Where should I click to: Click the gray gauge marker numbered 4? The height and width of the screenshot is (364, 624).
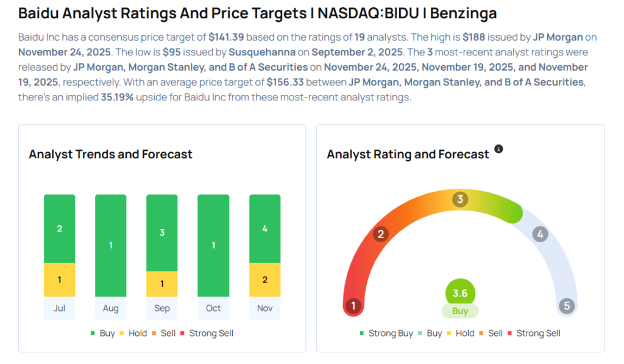pos(539,234)
